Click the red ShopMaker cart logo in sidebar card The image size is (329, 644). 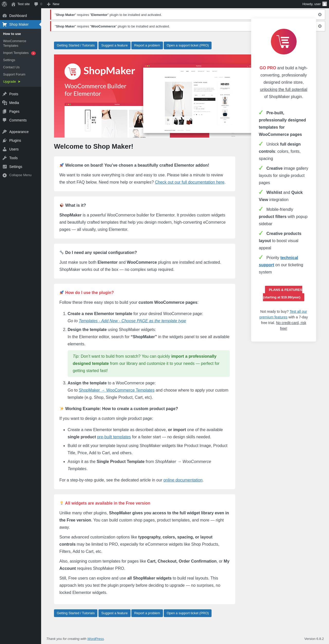click(x=284, y=42)
